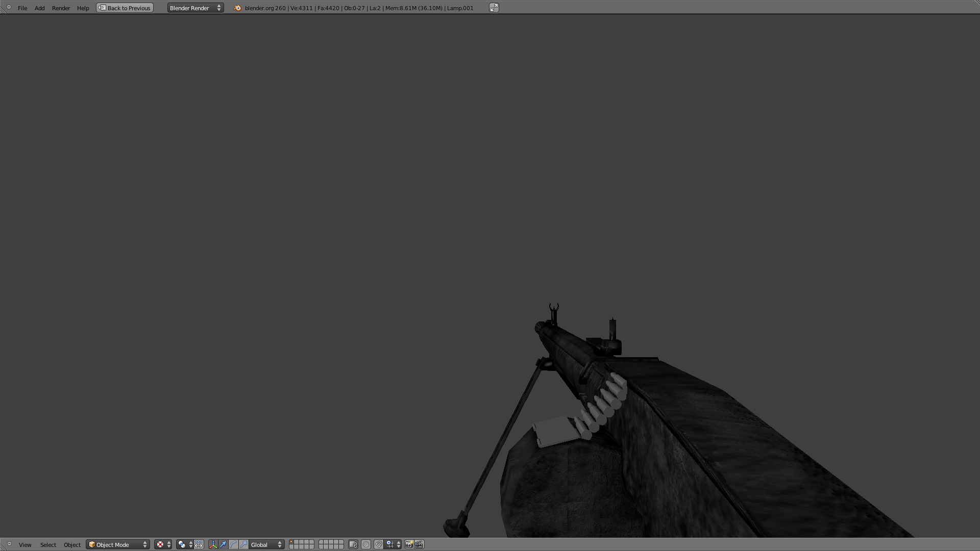Open the Add menu
The image size is (980, 551).
pyautogui.click(x=39, y=8)
